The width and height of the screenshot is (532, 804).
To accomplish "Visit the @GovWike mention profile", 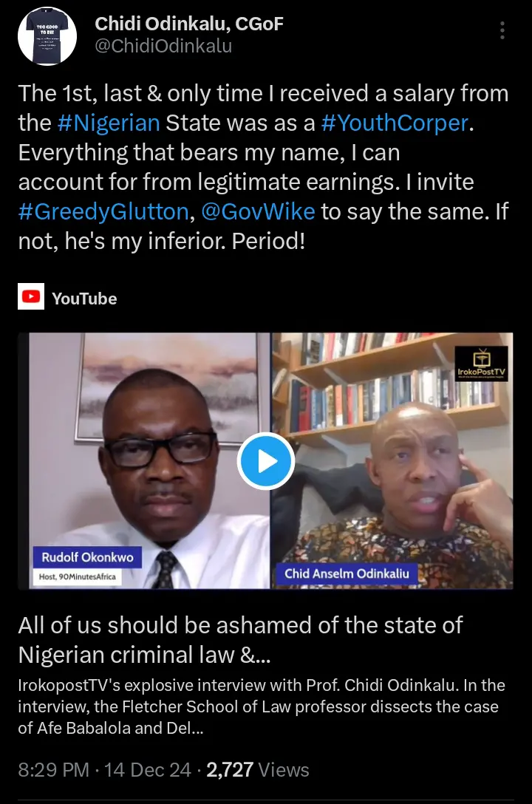I will (259, 212).
